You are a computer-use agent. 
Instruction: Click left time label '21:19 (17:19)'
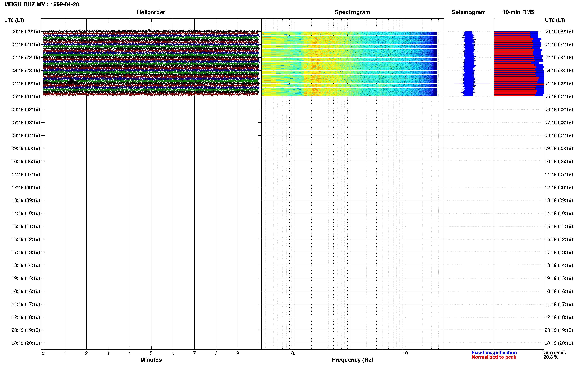coord(26,304)
